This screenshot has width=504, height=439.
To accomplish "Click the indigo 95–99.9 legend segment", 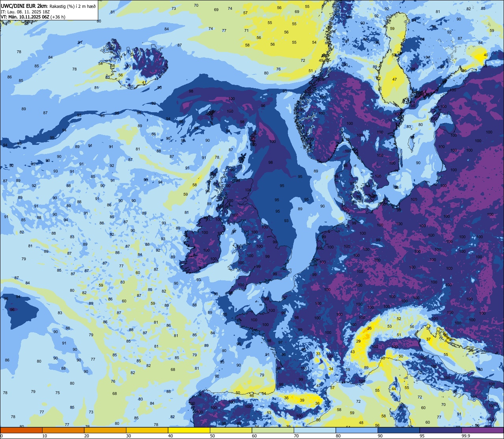I will click(441, 430).
